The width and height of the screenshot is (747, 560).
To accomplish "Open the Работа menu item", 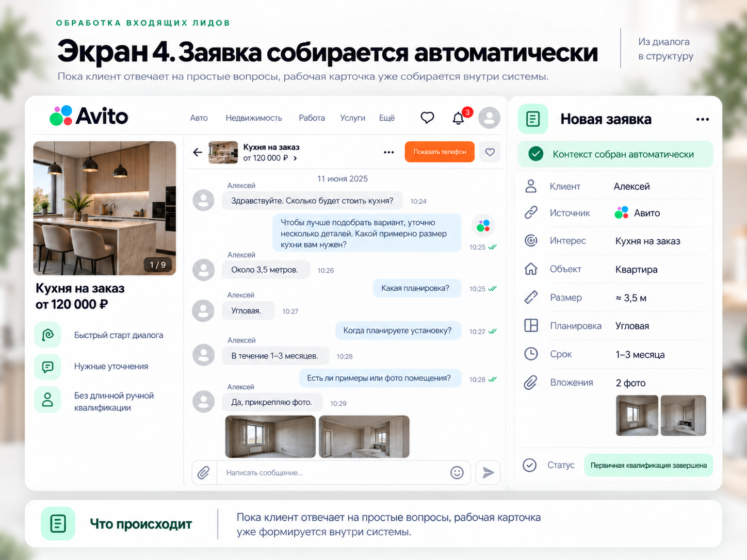I will click(x=312, y=118).
